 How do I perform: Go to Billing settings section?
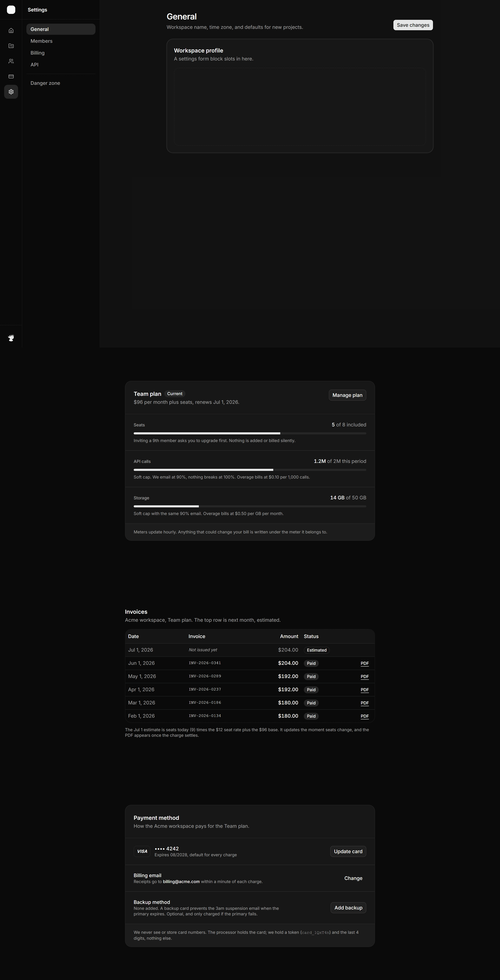pyautogui.click(x=61, y=53)
